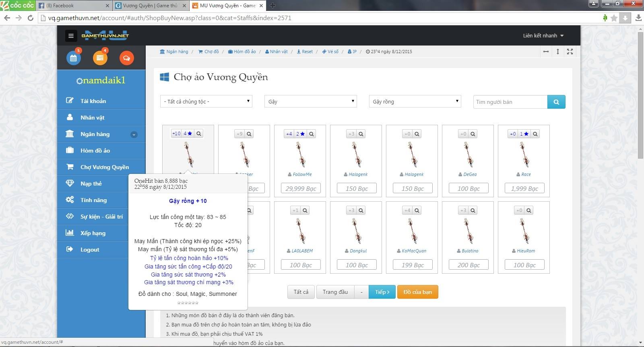Select 'Chợ Vương Quyền' in the sidebar
The image size is (644, 347).
(x=104, y=167)
